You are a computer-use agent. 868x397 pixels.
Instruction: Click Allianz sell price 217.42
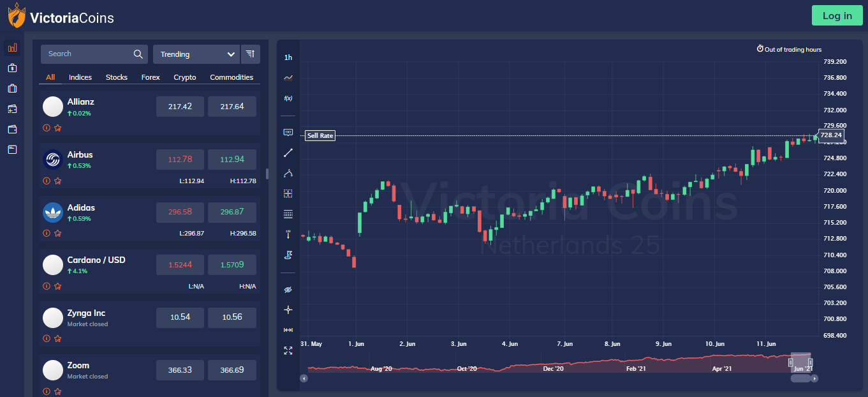[180, 107]
